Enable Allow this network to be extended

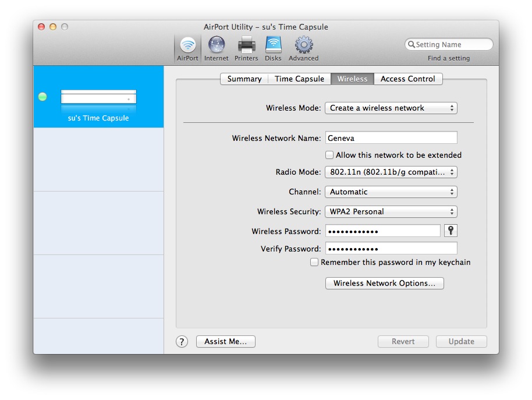tap(329, 155)
